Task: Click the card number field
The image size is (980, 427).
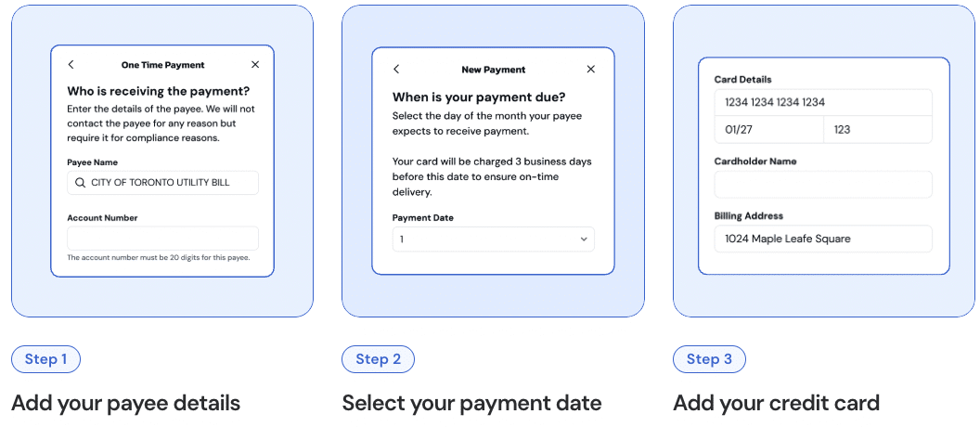Action: click(822, 102)
